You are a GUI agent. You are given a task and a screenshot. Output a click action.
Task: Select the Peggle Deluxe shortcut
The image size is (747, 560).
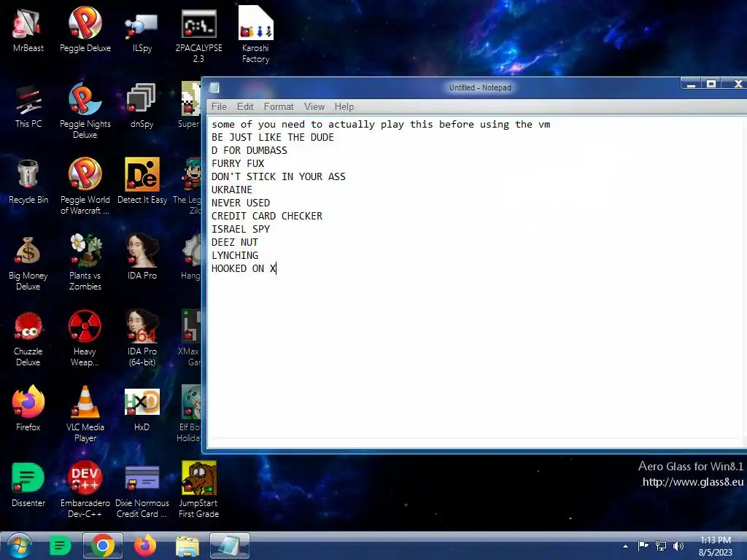(x=85, y=29)
